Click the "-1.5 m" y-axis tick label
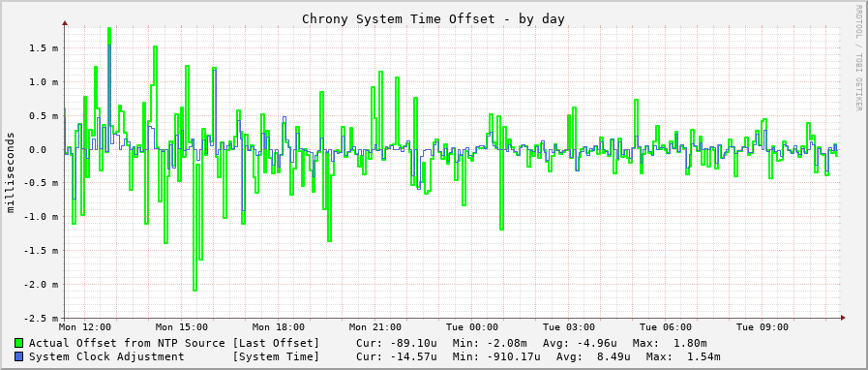This screenshot has width=868, height=370. point(41,251)
